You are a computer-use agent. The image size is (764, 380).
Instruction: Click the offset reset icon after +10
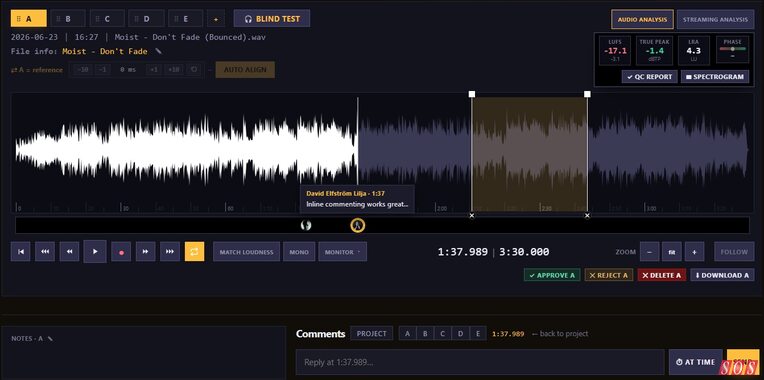194,70
